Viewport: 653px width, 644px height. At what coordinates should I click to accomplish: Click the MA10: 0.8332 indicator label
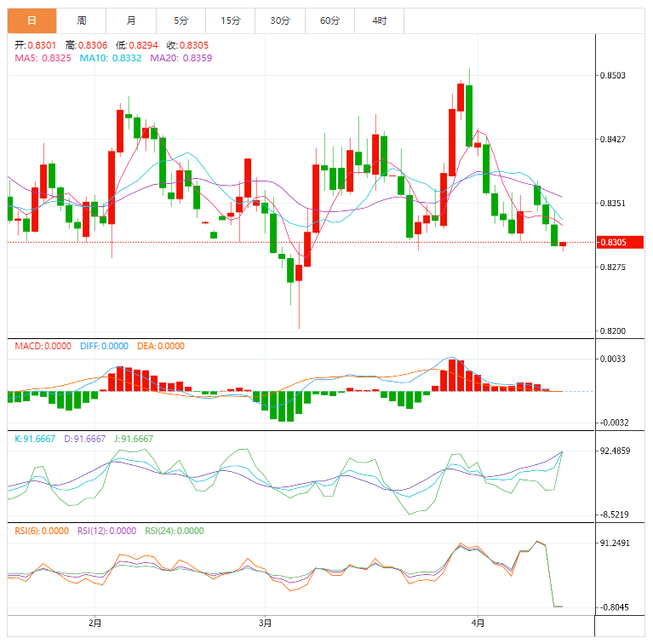111,58
